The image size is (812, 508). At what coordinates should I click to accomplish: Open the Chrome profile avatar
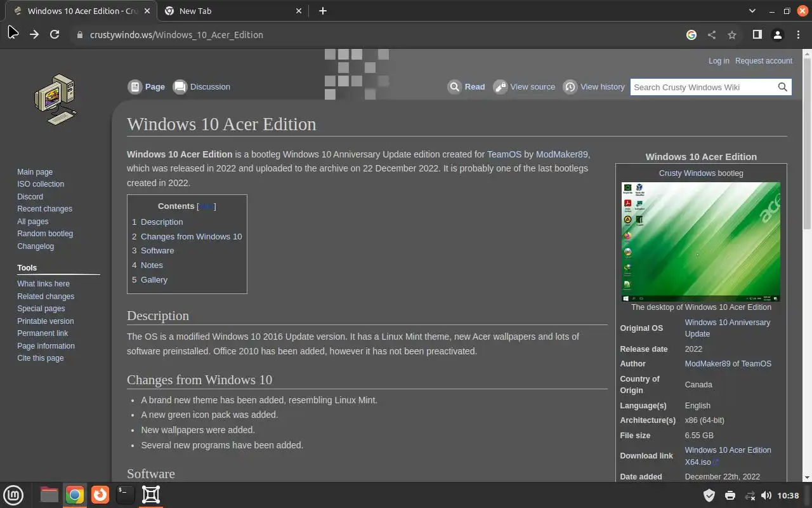[x=778, y=35]
